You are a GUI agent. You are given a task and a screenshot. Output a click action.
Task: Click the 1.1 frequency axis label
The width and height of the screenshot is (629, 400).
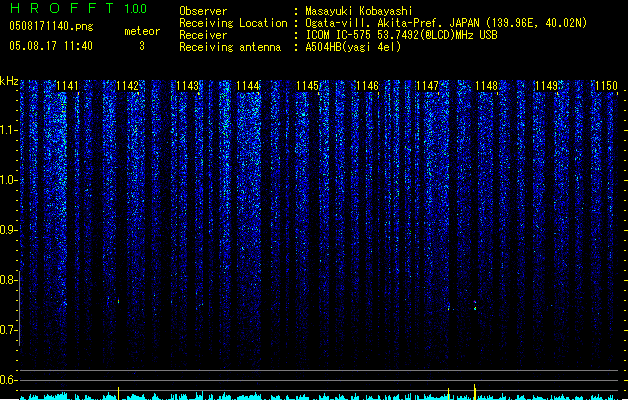coord(8,130)
